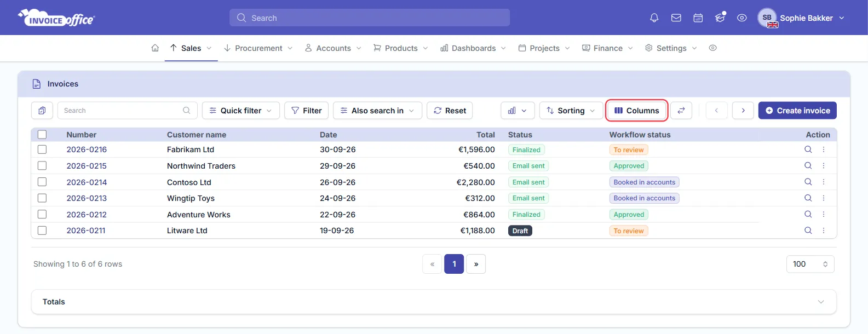Focus the global Search field in header
Screen dimensions: 868x334
click(x=370, y=18)
